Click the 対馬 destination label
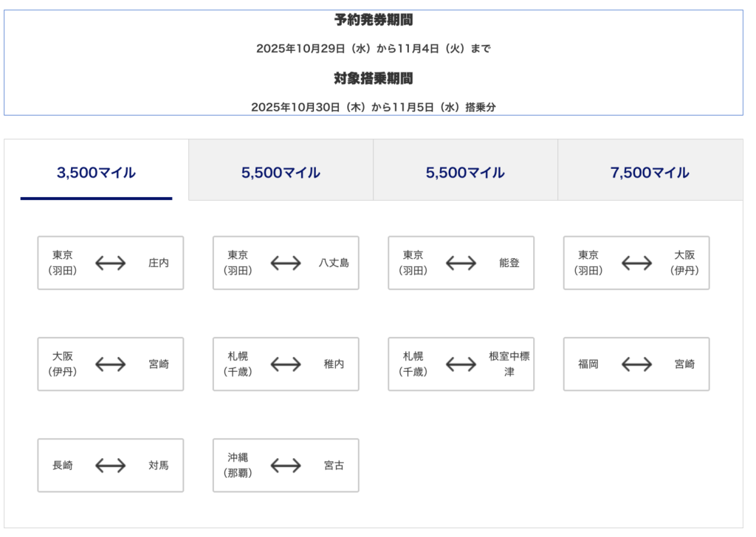Image resolution: width=756 pixels, height=537 pixels. pos(159,465)
